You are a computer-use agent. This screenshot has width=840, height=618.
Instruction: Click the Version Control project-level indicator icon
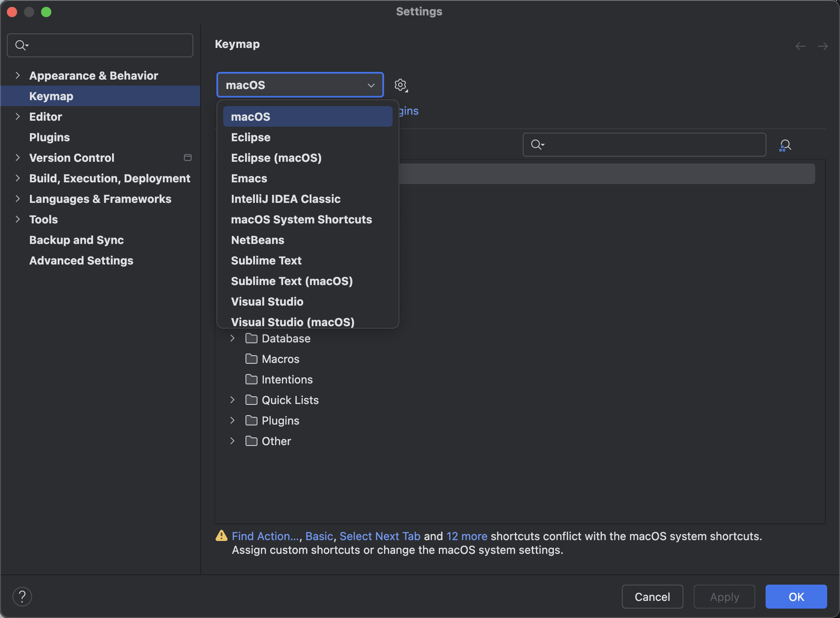pos(188,158)
